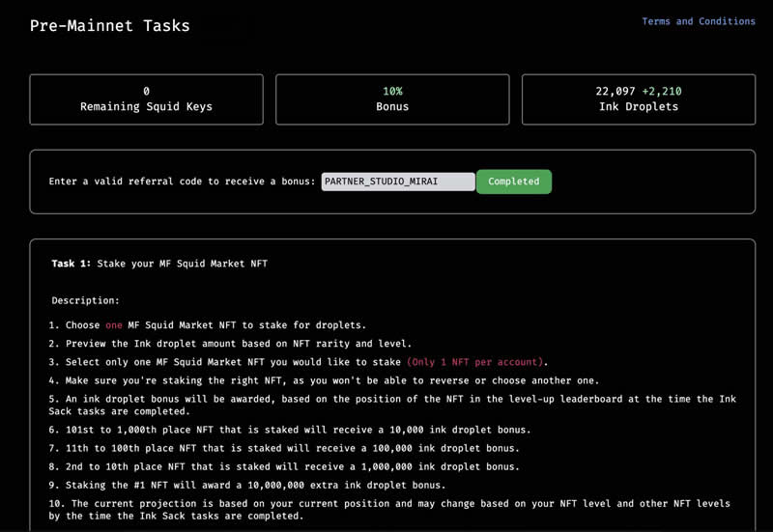Click the Task 1 stake NFT title

(159, 264)
